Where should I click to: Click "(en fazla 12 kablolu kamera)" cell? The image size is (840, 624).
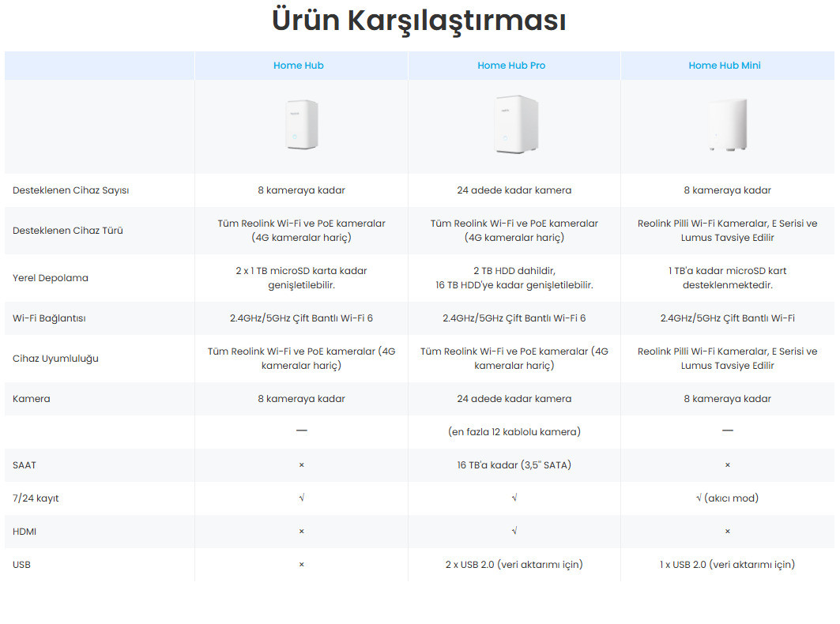514,432
